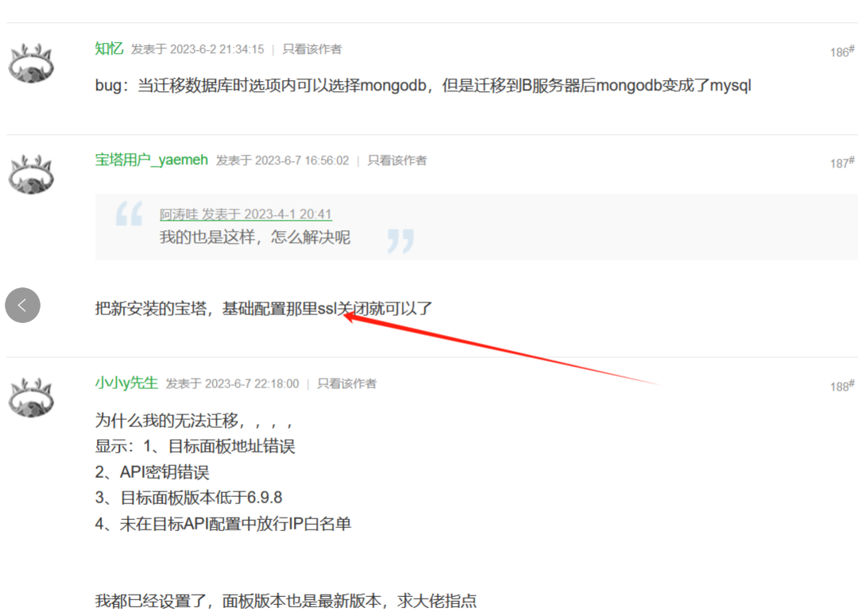Screen dimensions: 858x616
Task: Open 宝塔用户_yaemeh's profile link
Action: [151, 160]
